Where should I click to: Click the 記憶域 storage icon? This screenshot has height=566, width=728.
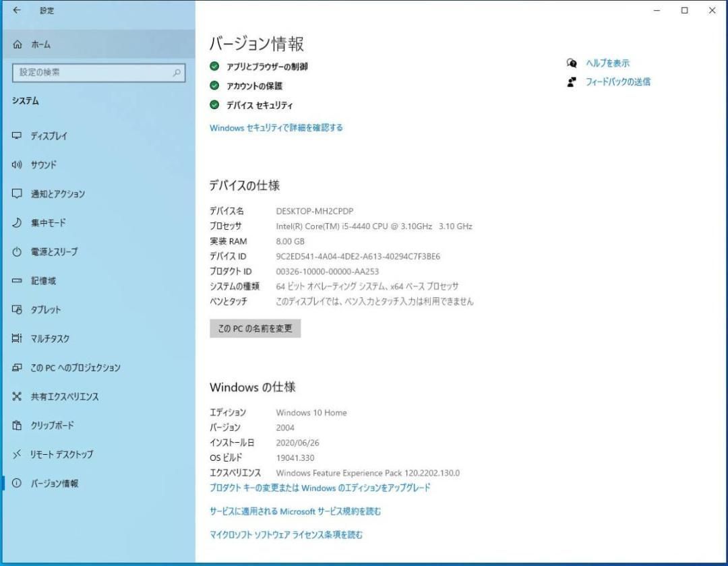pyautogui.click(x=17, y=281)
